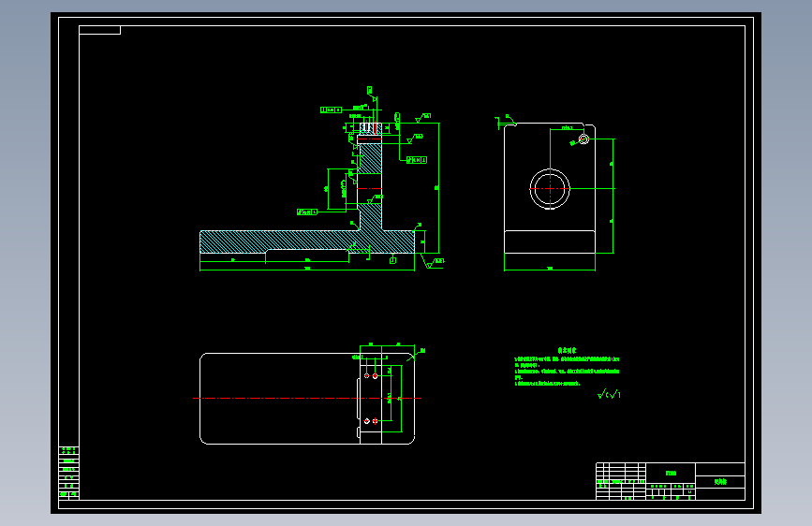Pick the small red threaded hole in the side view
The width and height of the screenshot is (812, 526).
[583, 139]
